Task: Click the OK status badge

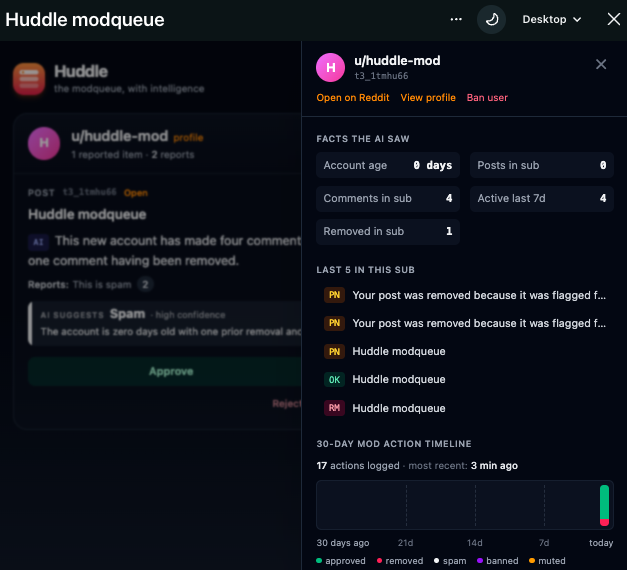Action: [x=334, y=380]
